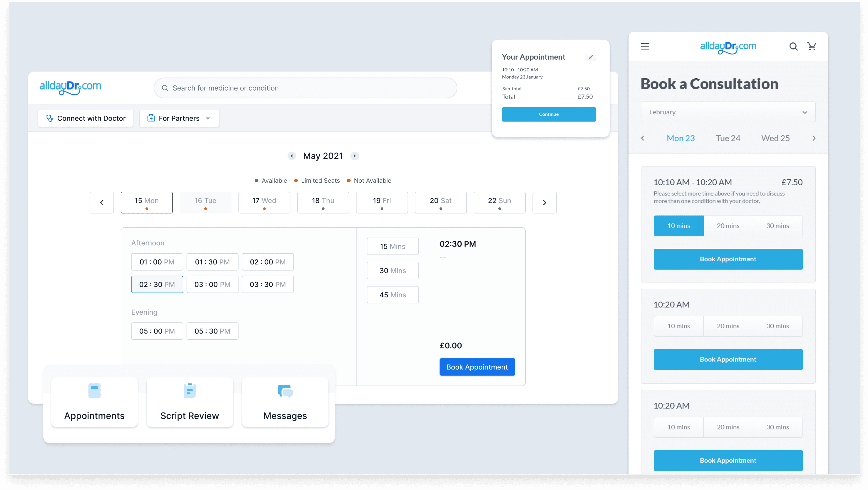Click the Appointments notebook icon
The width and height of the screenshot is (868, 490).
[94, 391]
